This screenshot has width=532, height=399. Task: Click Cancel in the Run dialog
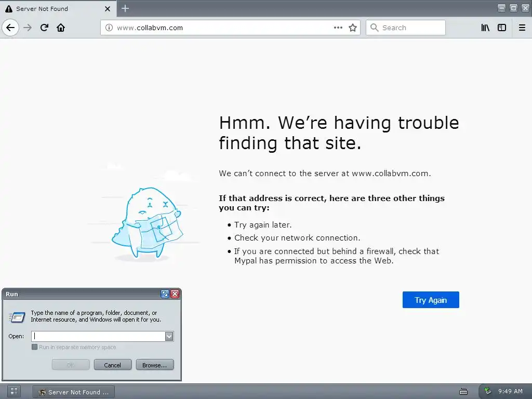[x=113, y=365]
